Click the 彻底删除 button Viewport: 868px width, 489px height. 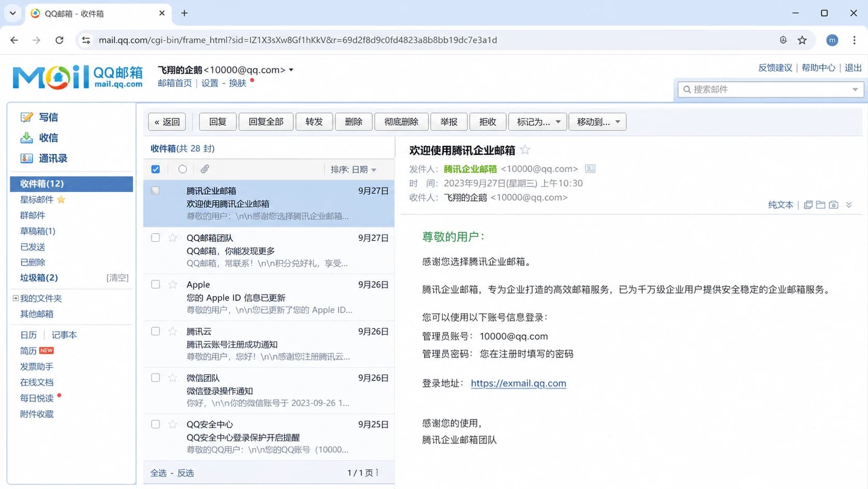pyautogui.click(x=401, y=122)
